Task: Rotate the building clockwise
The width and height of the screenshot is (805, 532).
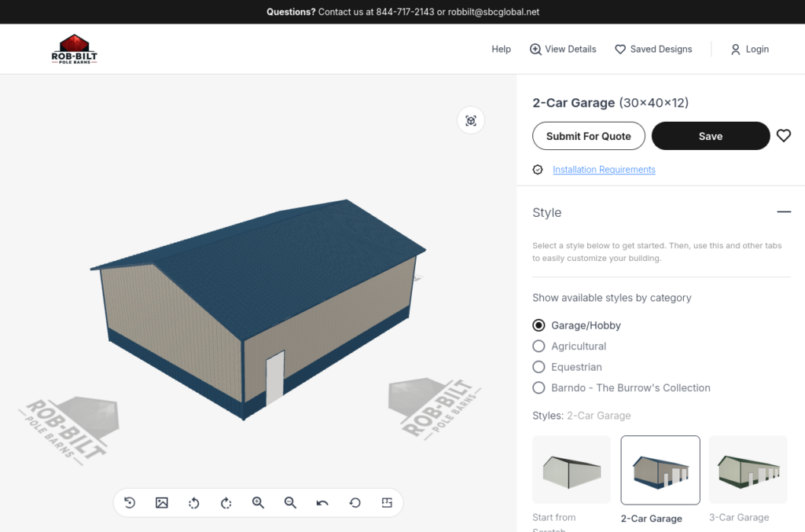Action: tap(226, 503)
